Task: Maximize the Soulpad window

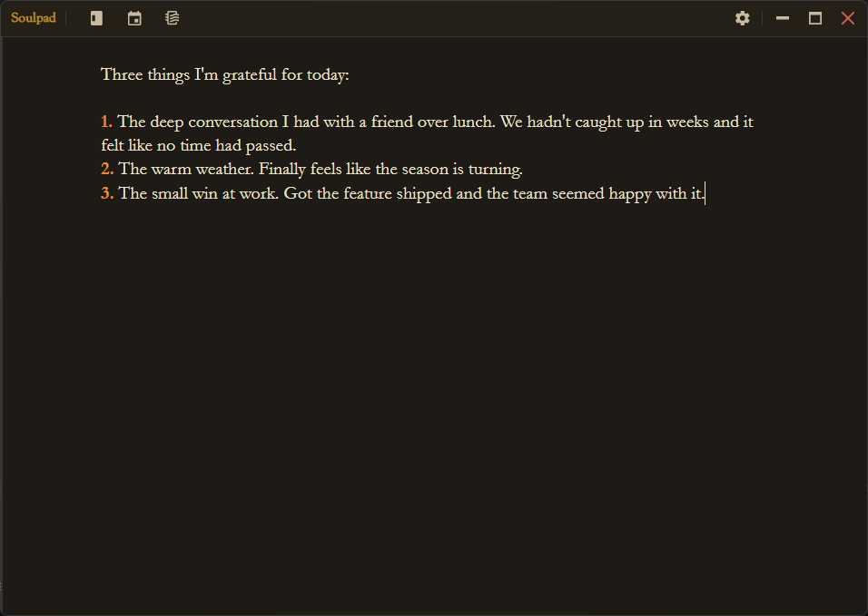Action: point(814,18)
